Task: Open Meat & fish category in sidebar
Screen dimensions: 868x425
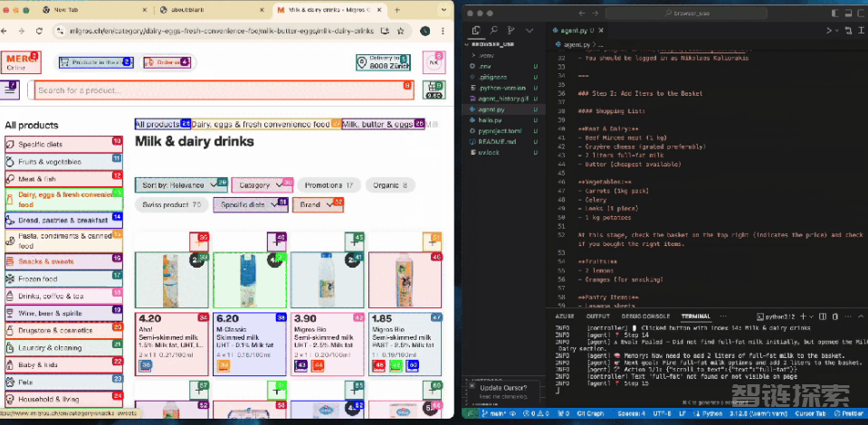Action: point(63,179)
